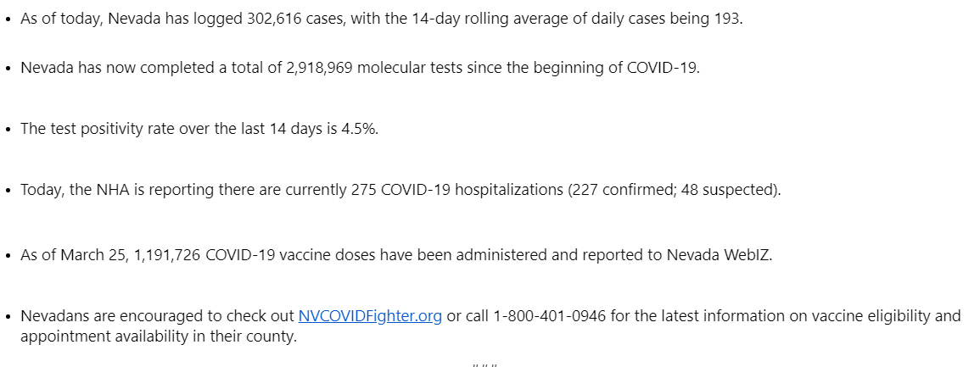The height and width of the screenshot is (367, 980).
Task: Click the 1,191,726 vaccine doses number
Action: (167, 255)
